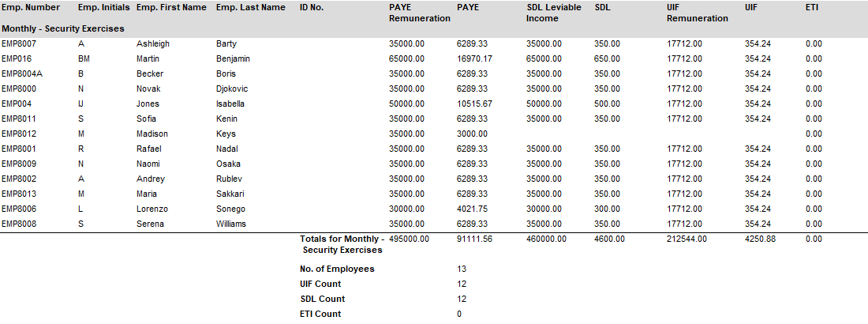The image size is (868, 324).
Task: Click the Emp. Last Name column header
Action: point(250,7)
